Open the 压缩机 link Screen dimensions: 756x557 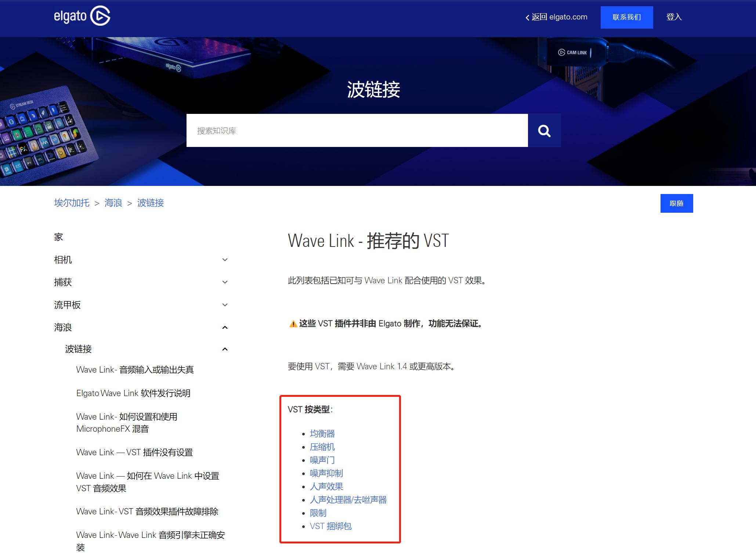(x=322, y=447)
